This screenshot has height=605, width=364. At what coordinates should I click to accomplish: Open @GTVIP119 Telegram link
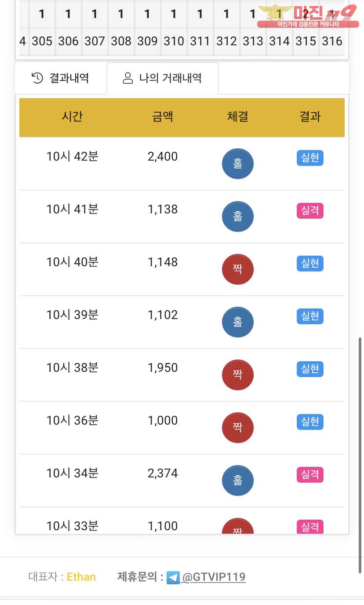(214, 577)
